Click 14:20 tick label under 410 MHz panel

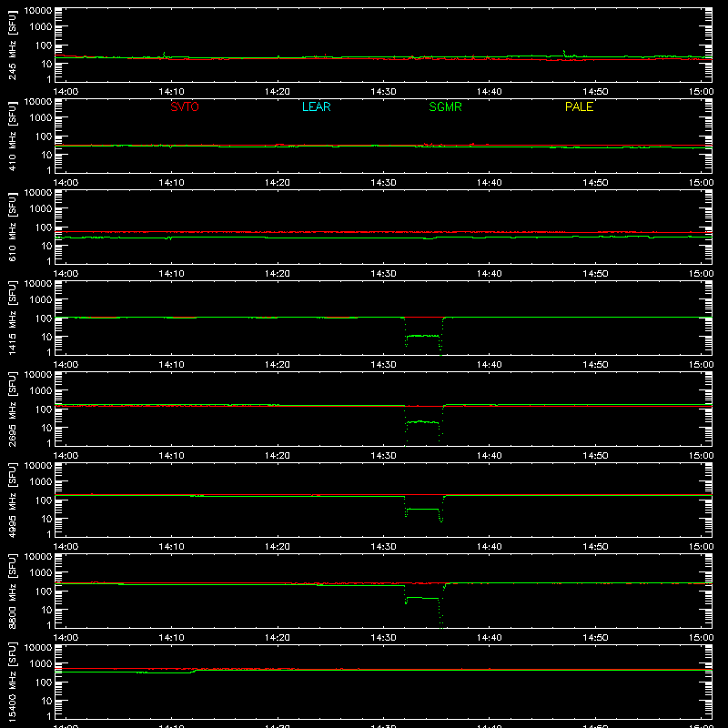click(278, 183)
